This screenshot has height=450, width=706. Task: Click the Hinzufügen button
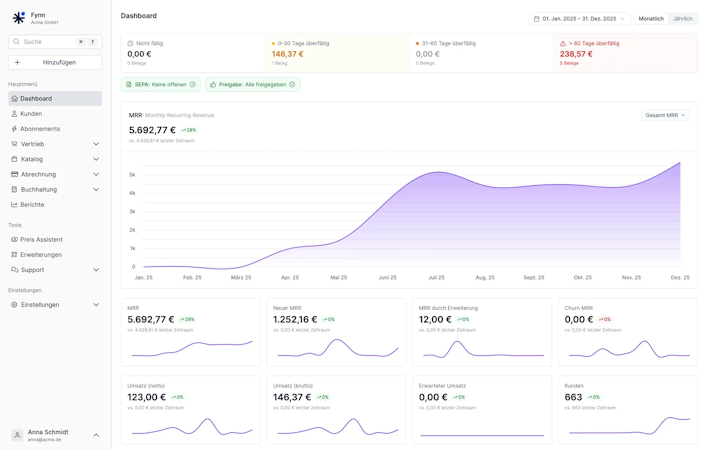pyautogui.click(x=55, y=62)
